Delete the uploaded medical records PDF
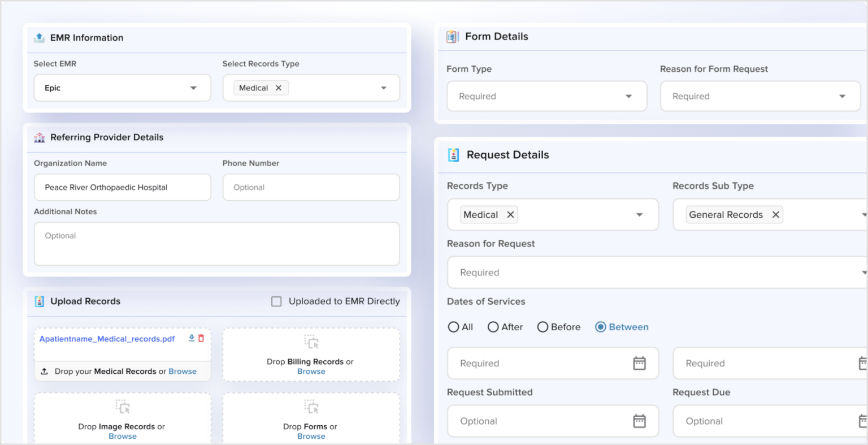The image size is (868, 445). point(201,338)
